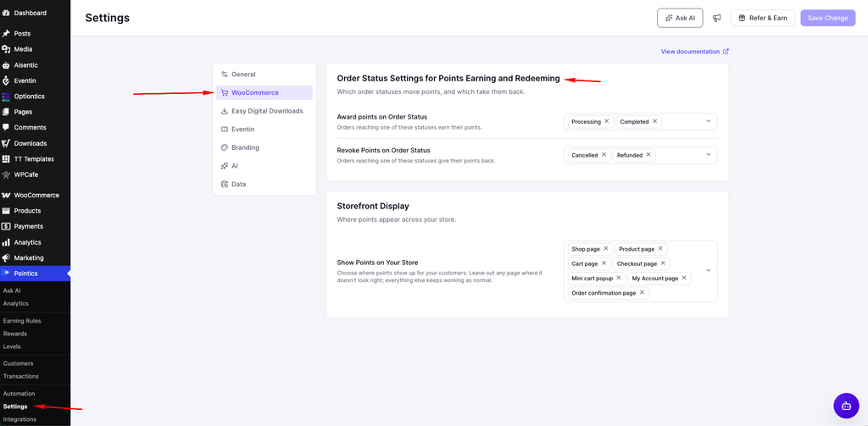
Task: Click the Ask AI button
Action: (x=680, y=18)
